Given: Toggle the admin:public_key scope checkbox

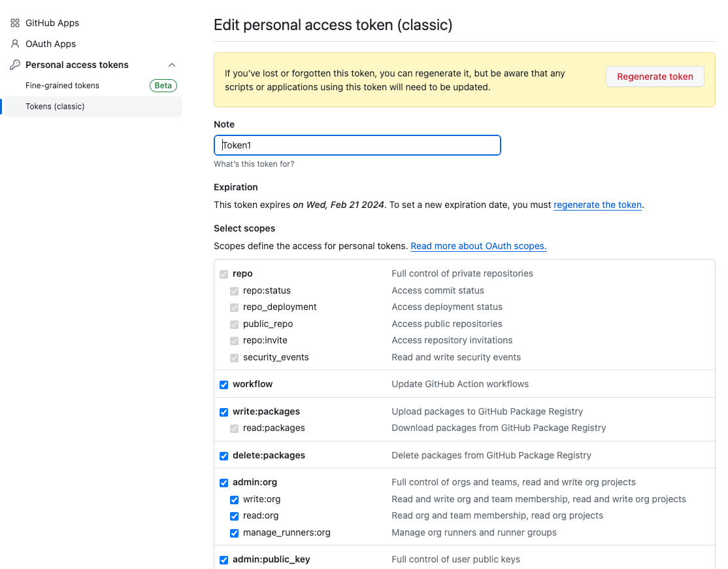Looking at the screenshot, I should [223, 560].
